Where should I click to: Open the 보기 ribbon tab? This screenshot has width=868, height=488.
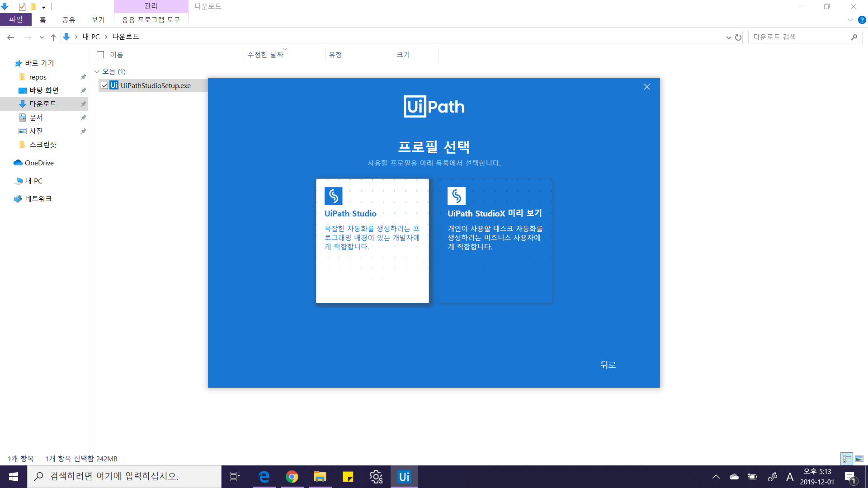(98, 20)
